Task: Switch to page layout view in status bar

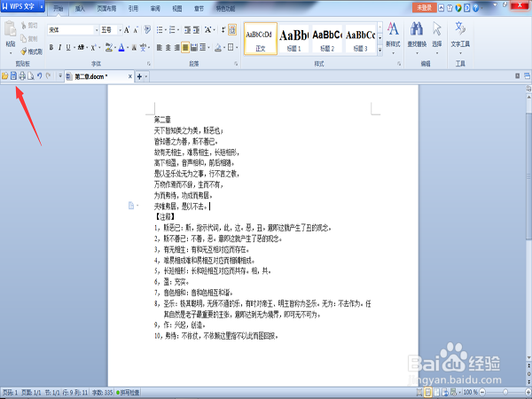Action: [x=428, y=393]
